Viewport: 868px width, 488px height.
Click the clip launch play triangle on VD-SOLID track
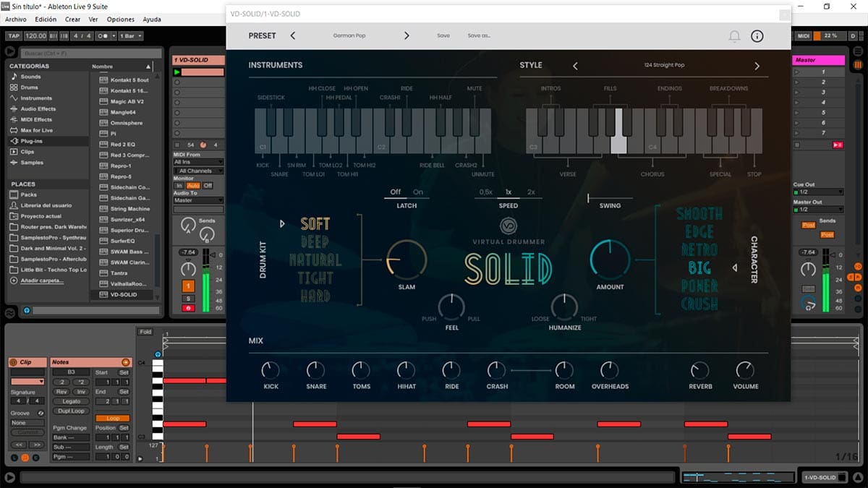click(x=176, y=72)
